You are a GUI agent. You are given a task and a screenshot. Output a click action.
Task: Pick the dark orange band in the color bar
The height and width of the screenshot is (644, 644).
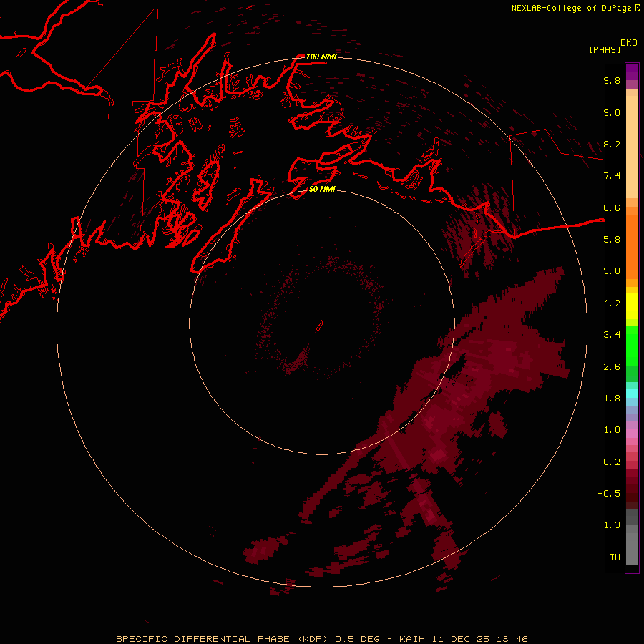[632, 247]
